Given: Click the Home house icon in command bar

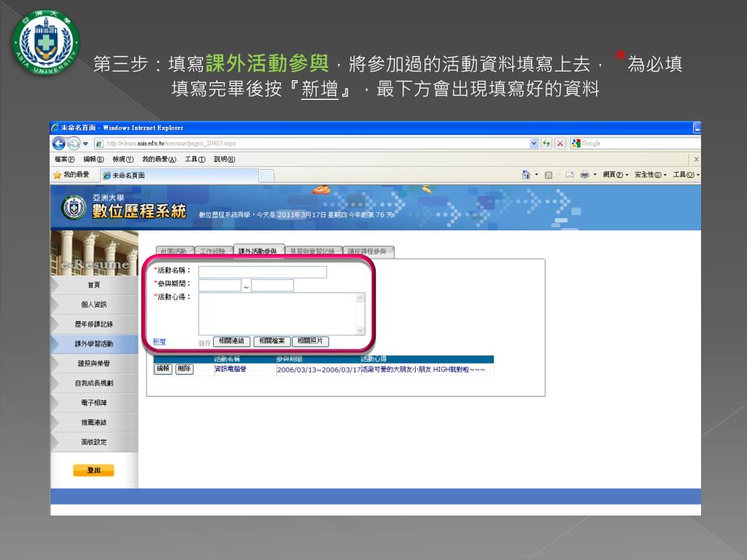Looking at the screenshot, I should (526, 175).
